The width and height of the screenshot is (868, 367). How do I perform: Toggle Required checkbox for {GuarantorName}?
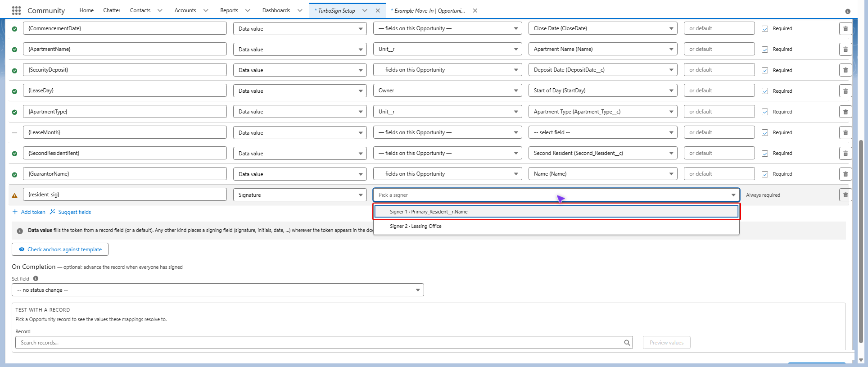pos(765,174)
